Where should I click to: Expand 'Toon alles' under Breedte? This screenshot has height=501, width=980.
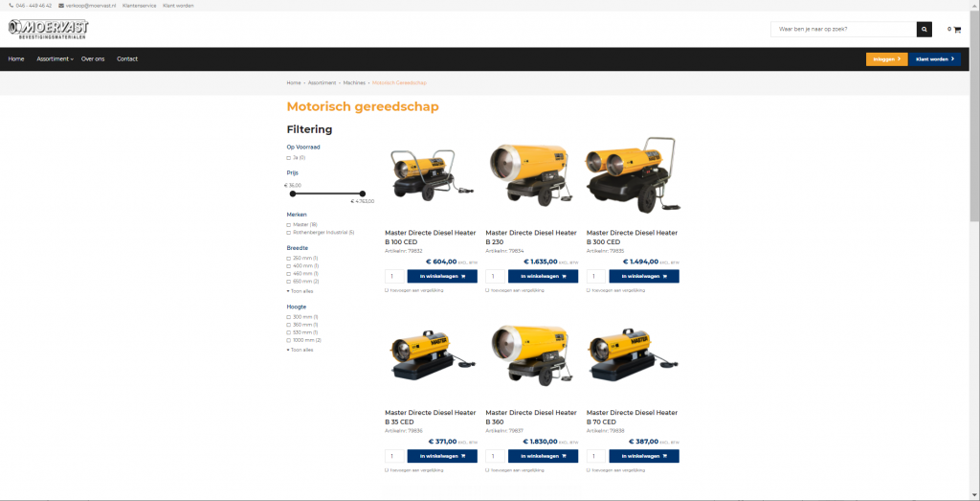[x=301, y=291]
